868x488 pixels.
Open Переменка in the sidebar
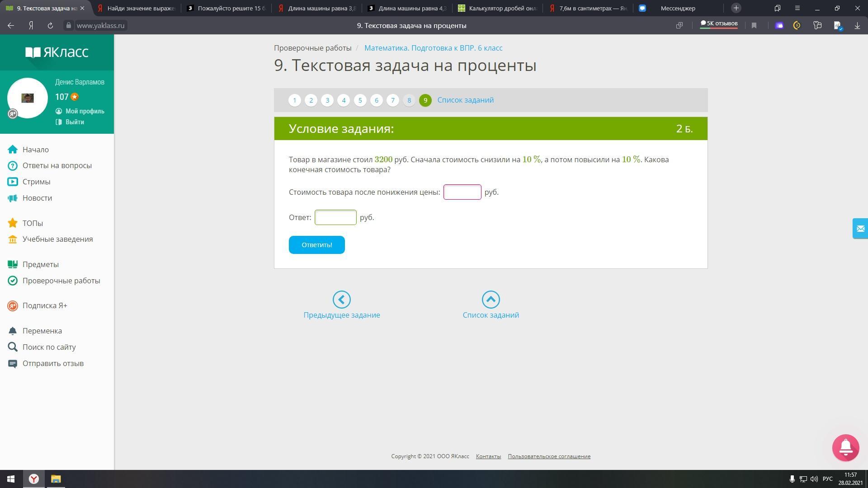point(35,331)
